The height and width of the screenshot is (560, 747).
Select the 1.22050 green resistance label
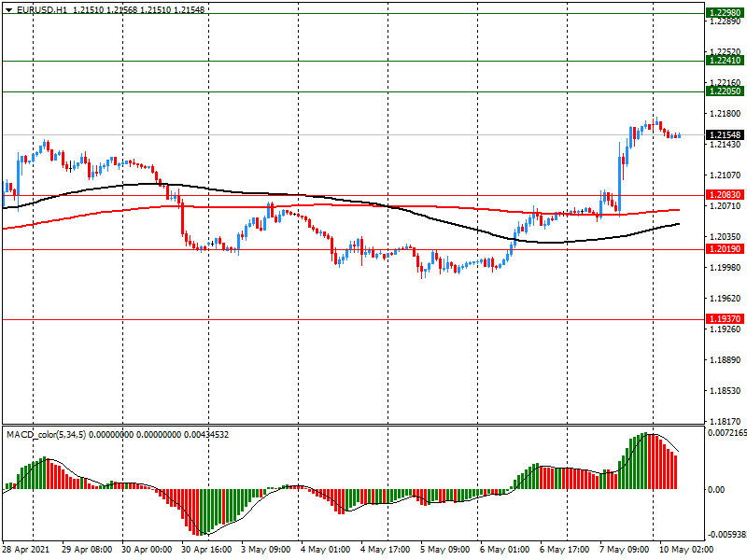pyautogui.click(x=725, y=91)
